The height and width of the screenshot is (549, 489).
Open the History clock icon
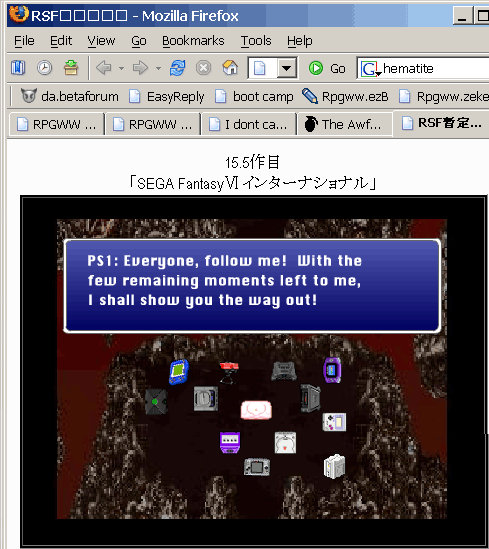tap(44, 68)
